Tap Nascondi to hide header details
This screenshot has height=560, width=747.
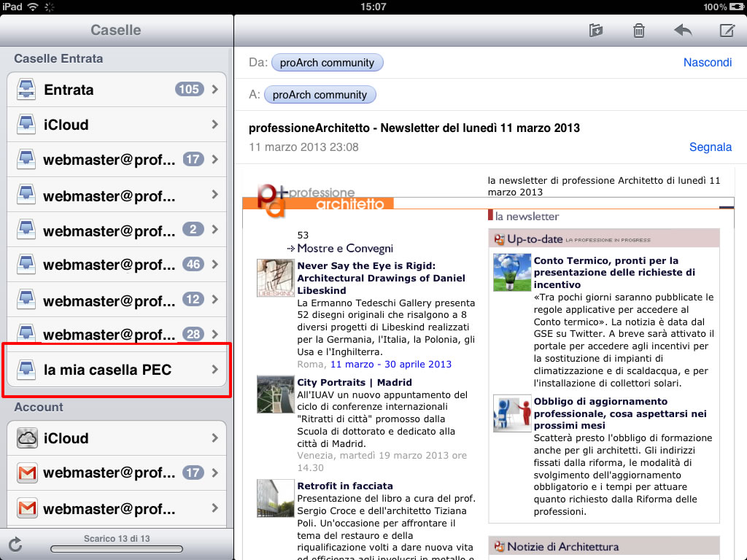click(707, 63)
